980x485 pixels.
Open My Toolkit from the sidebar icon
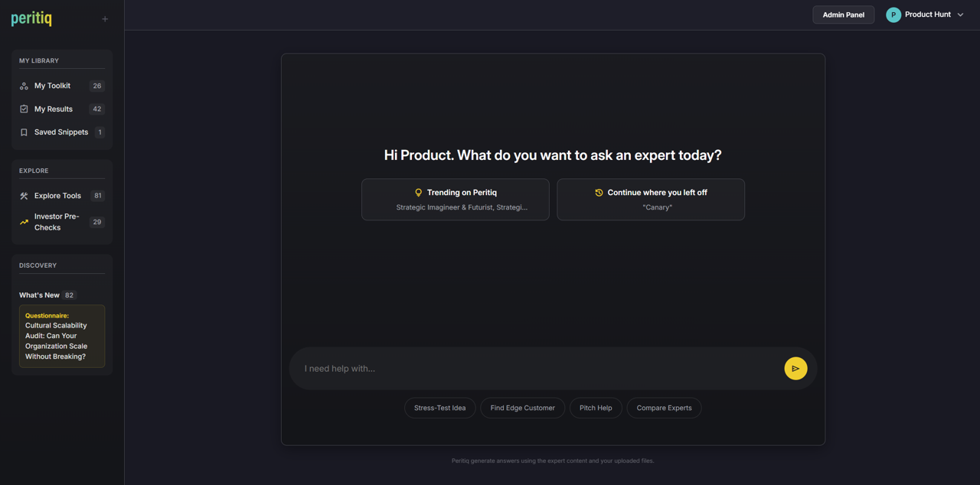[23, 86]
